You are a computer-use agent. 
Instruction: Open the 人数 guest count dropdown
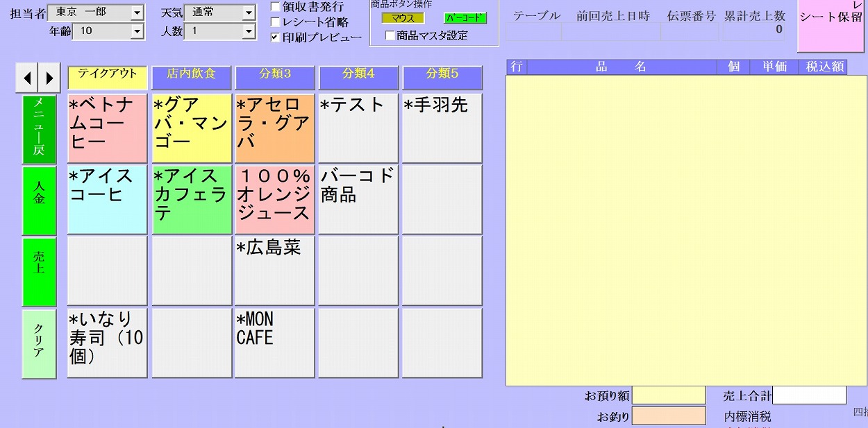coord(248,30)
